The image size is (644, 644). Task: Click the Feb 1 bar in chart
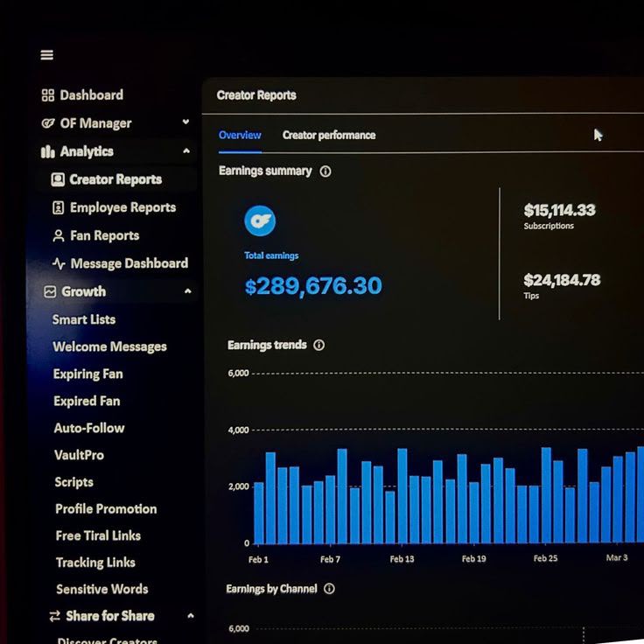(259, 513)
